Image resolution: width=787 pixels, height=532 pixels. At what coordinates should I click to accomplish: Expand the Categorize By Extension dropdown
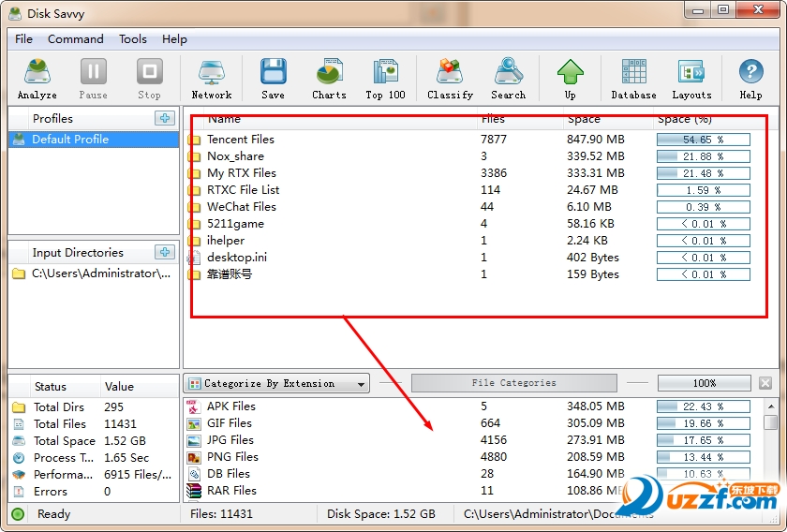coord(276,383)
